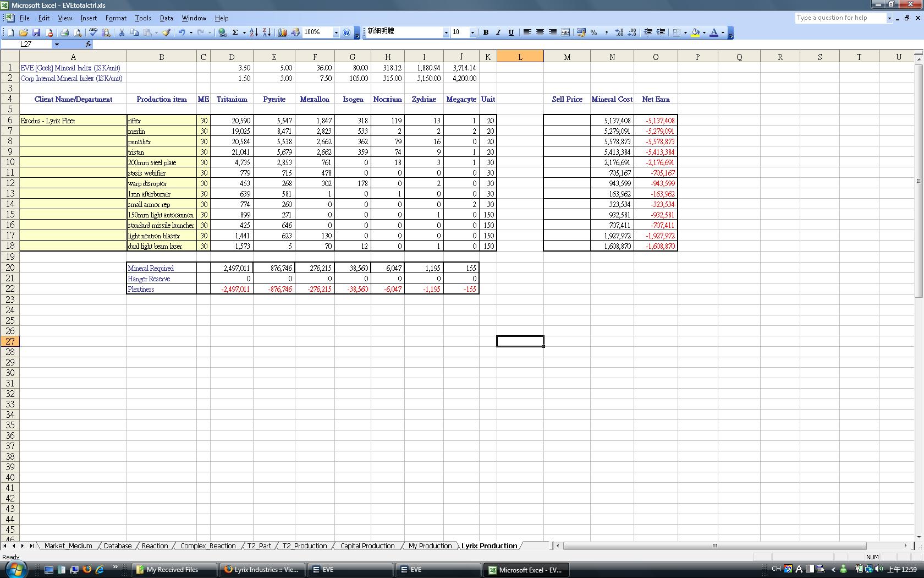Switch to Lyrix Industries Firefox window
Viewport: 924px width, 578px height.
click(x=262, y=570)
